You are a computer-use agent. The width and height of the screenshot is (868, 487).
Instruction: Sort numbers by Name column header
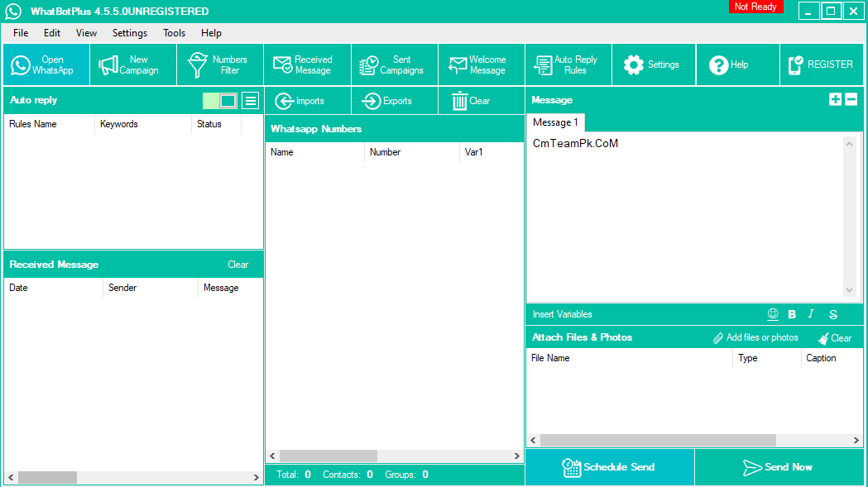pyautogui.click(x=314, y=152)
